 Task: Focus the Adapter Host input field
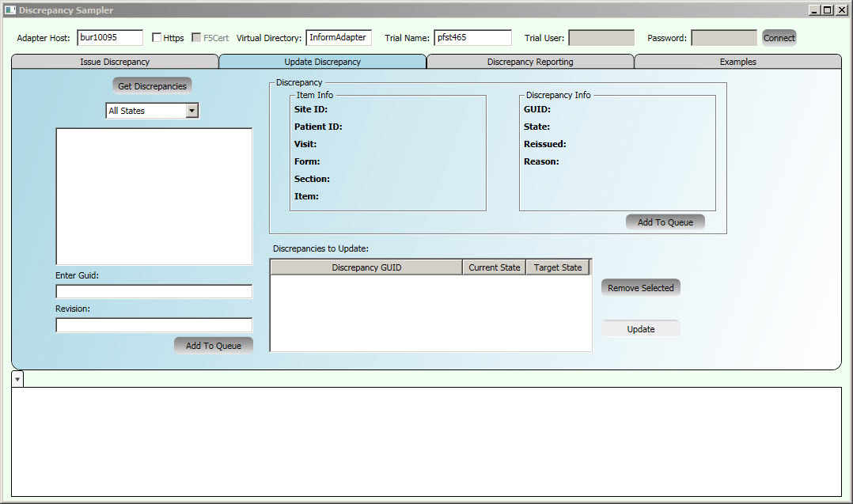click(110, 37)
